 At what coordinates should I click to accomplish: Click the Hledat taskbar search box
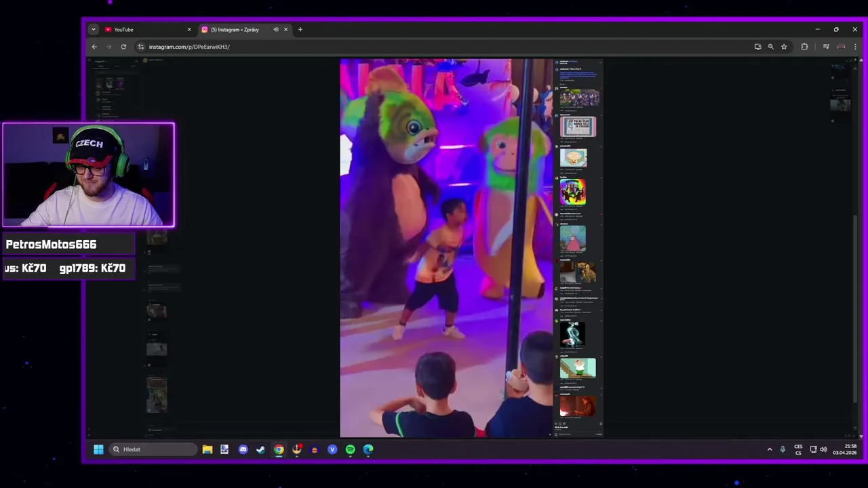[153, 449]
